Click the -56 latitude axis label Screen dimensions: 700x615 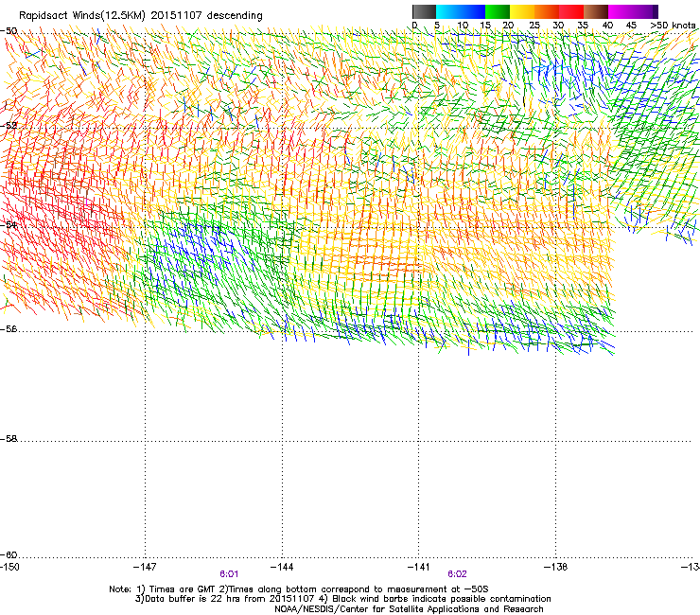click(x=9, y=328)
